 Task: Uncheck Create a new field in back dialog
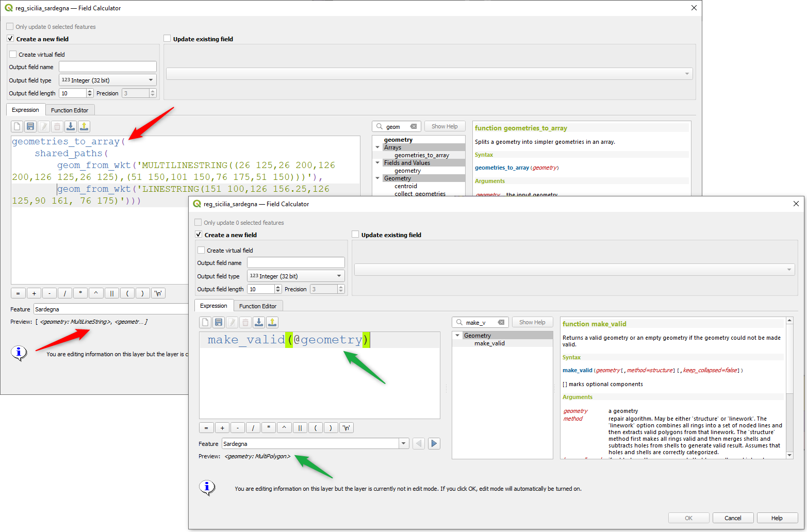10,39
